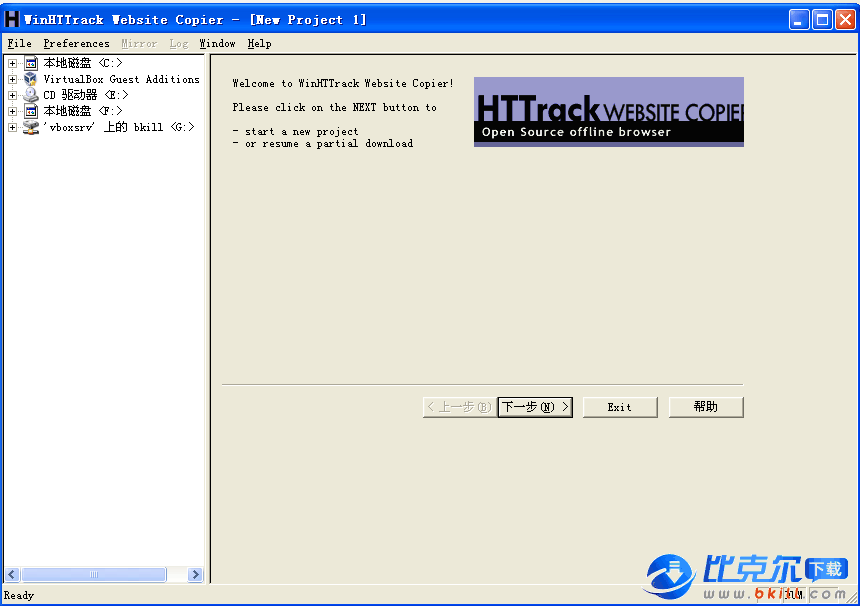860x606 pixels.
Task: Select the 本地磁盘 <C:> tree label
Action: pyautogui.click(x=83, y=63)
